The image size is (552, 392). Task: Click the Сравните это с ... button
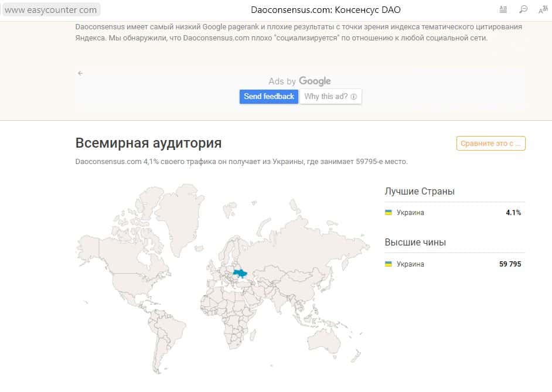[x=490, y=143]
